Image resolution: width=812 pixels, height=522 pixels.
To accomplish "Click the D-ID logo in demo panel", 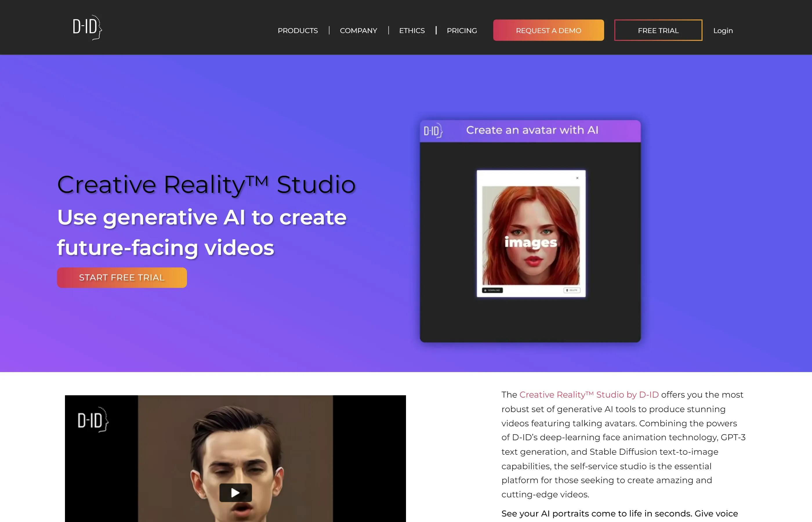I will click(x=433, y=130).
